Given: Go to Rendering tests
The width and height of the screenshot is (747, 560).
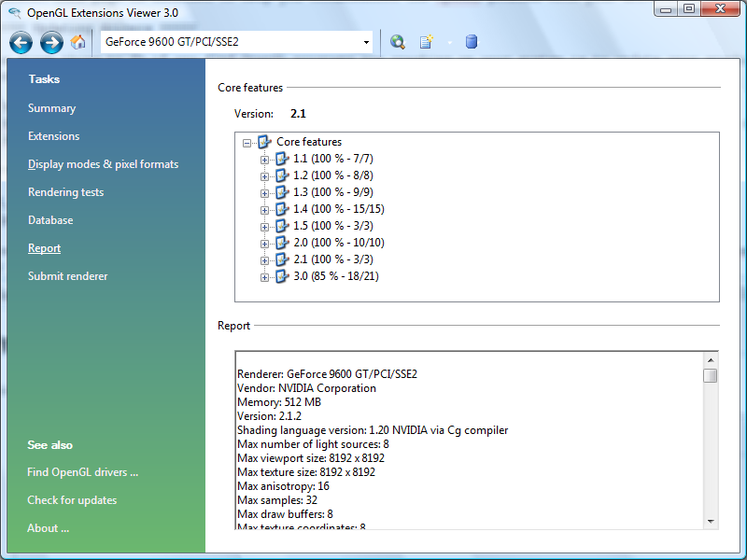Looking at the screenshot, I should (x=65, y=192).
